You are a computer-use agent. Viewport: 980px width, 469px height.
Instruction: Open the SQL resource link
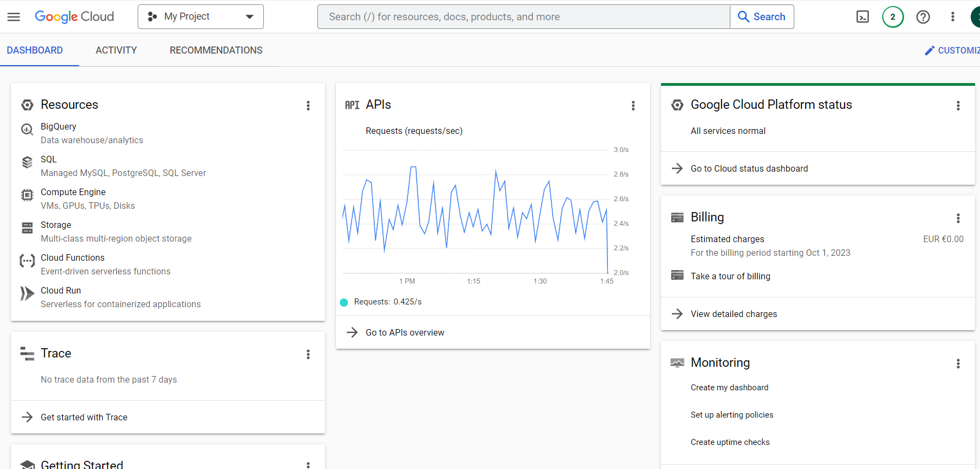[x=49, y=159]
